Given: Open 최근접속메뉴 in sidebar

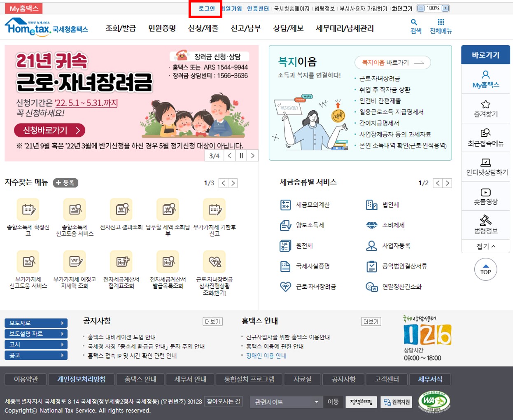Looking at the screenshot, I should [486, 138].
